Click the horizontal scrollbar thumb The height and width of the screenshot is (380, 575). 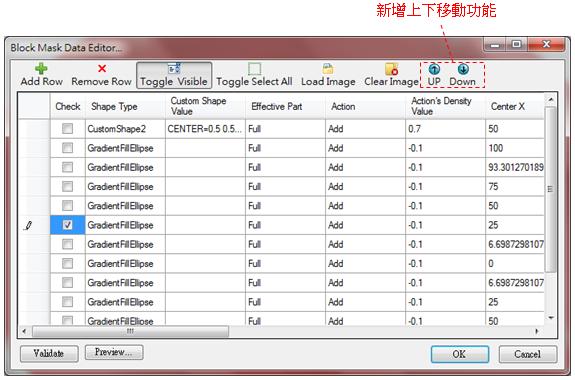131,332
